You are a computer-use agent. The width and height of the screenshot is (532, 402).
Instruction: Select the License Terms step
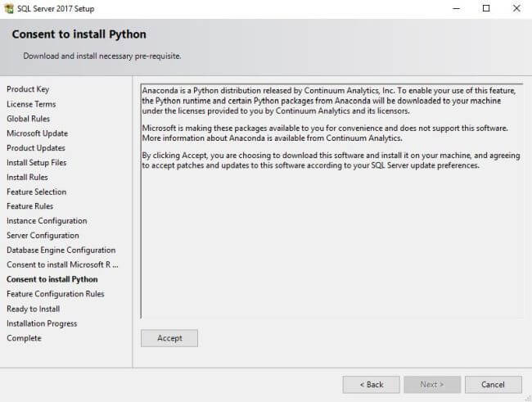coord(31,104)
